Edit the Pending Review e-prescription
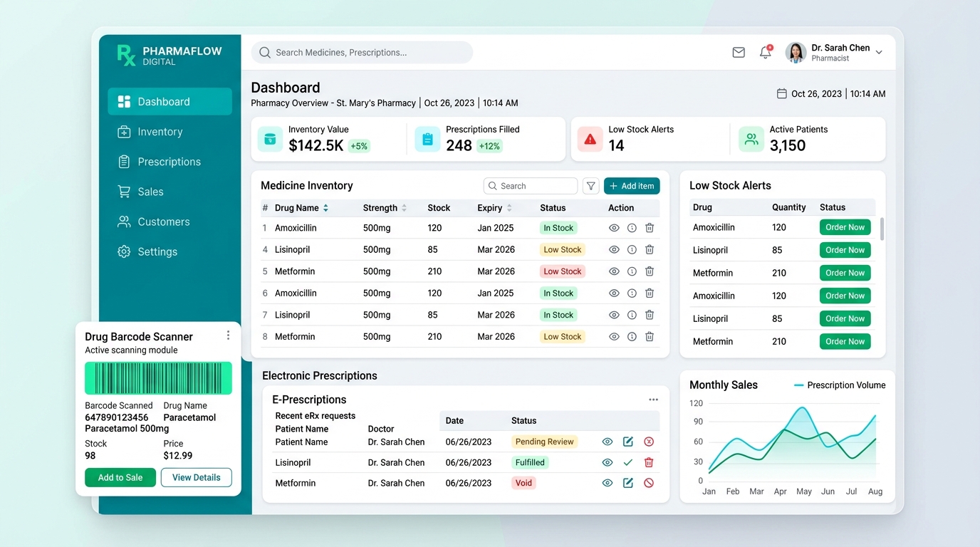The height and width of the screenshot is (547, 980). tap(628, 442)
